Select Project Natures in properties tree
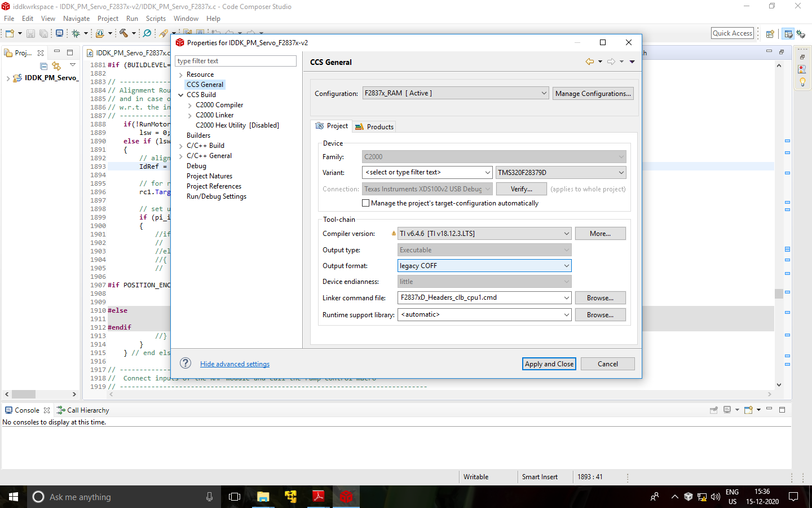Viewport: 812px width, 508px height. click(209, 176)
